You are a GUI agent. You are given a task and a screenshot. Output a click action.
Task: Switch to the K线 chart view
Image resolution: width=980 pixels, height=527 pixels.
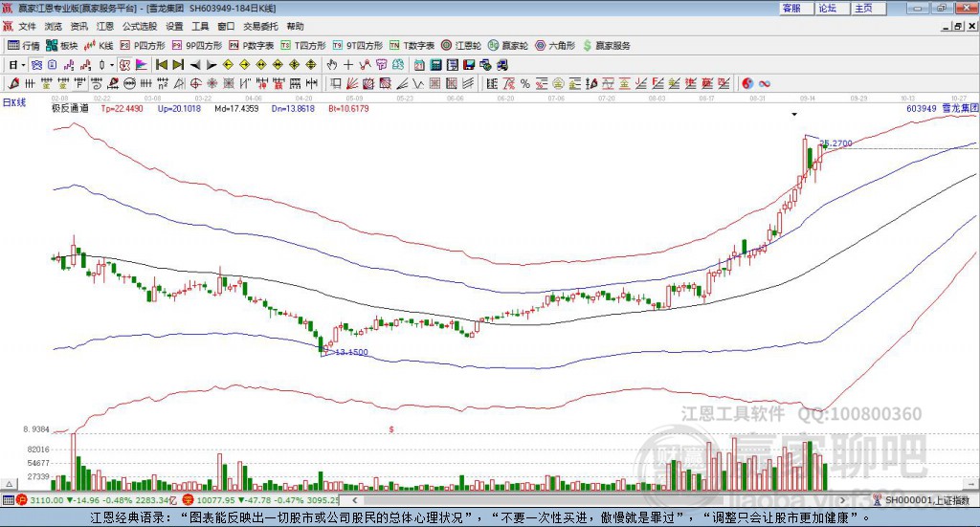99,46
